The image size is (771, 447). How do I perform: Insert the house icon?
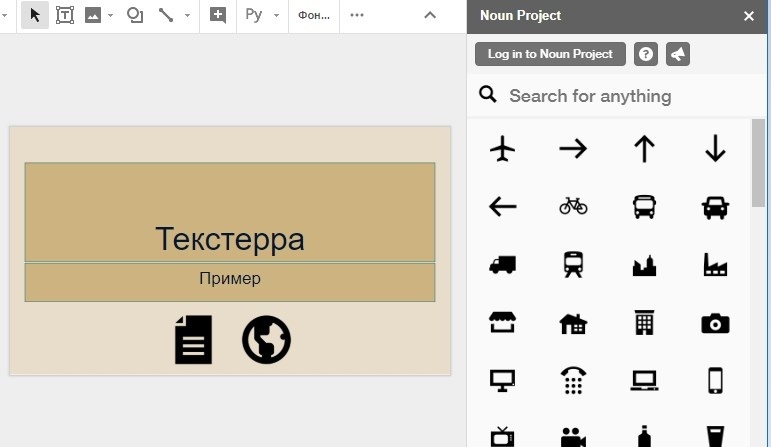pos(573,324)
